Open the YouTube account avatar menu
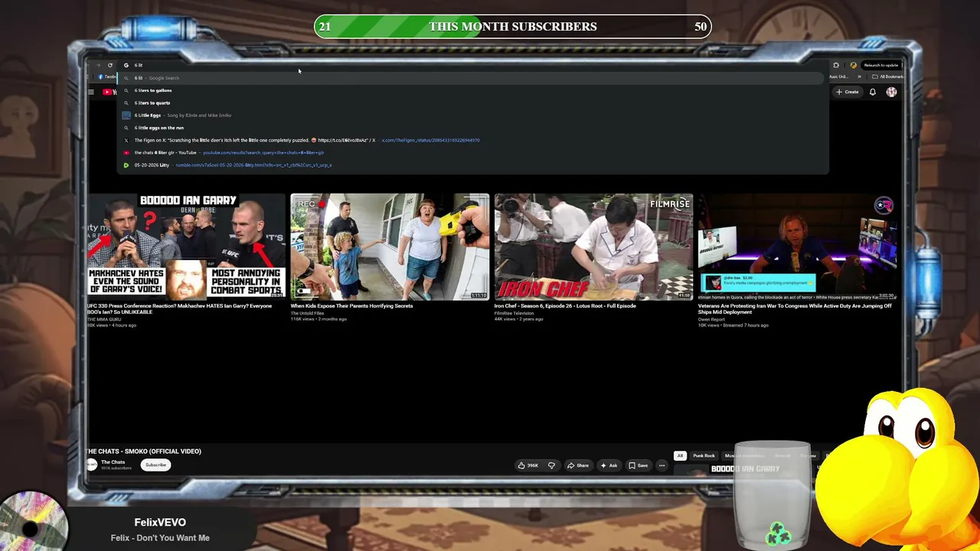 891,92
